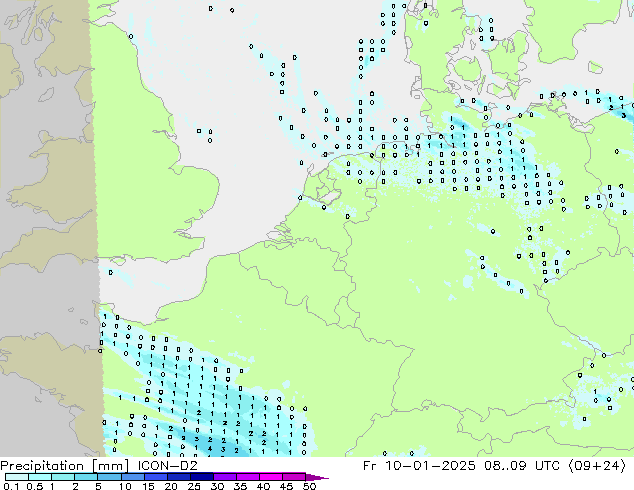The width and height of the screenshot is (634, 490).
Task: Click the "08..09 UTC" time text
Action: tap(522, 466)
